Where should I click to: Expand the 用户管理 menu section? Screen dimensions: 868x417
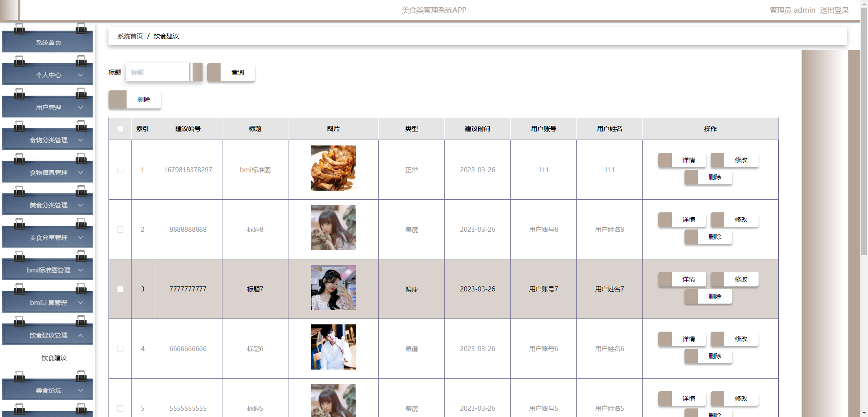tap(47, 107)
